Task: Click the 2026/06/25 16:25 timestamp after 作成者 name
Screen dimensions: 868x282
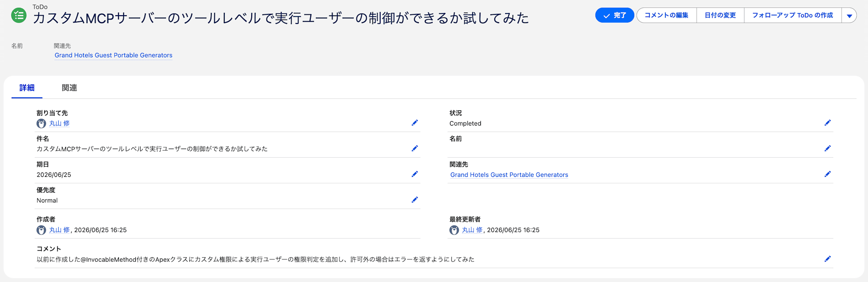Action: (x=100, y=230)
